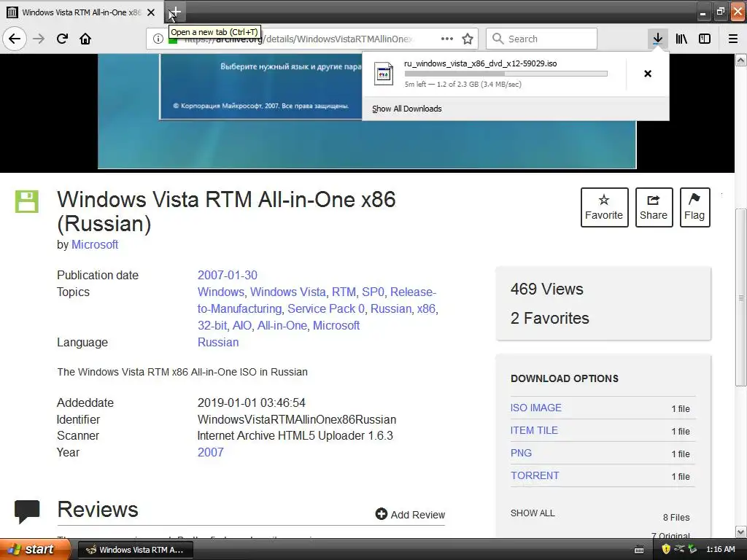747x560 pixels.
Task: Open the x86 topic link
Action: click(x=426, y=308)
